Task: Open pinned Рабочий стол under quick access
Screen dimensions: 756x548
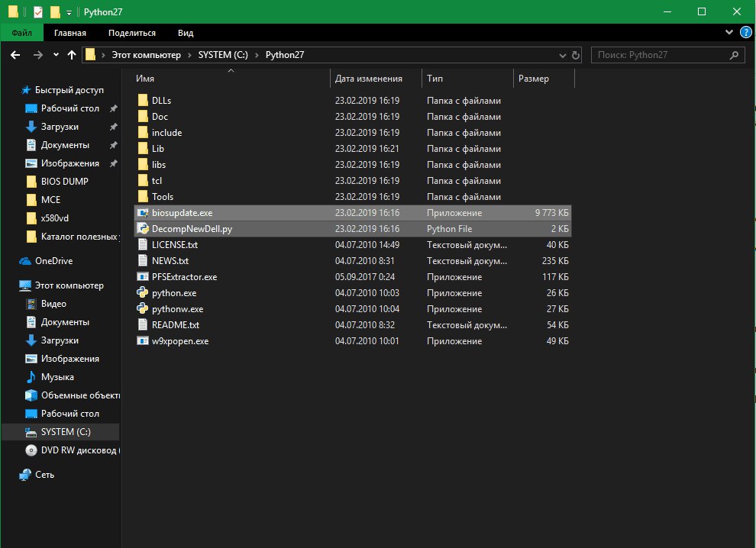Action: coord(70,108)
